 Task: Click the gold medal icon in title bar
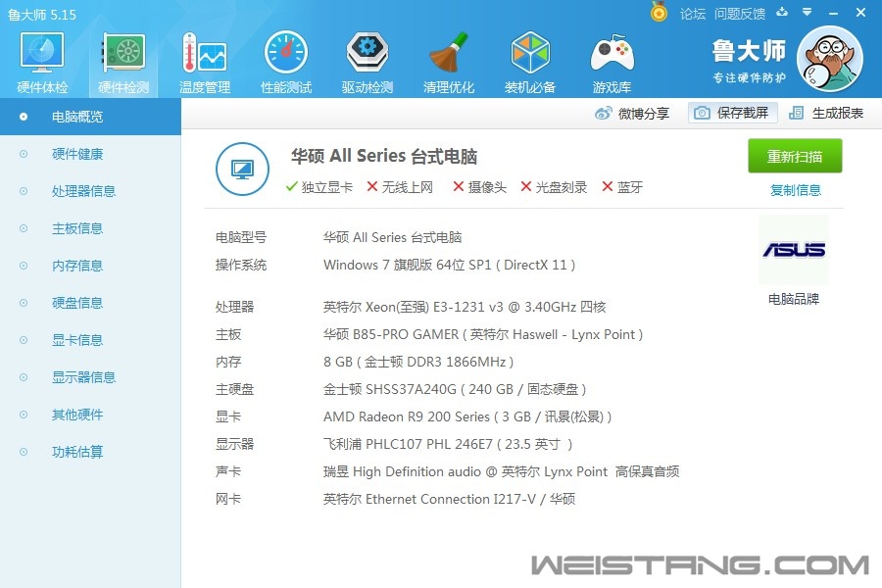659,12
